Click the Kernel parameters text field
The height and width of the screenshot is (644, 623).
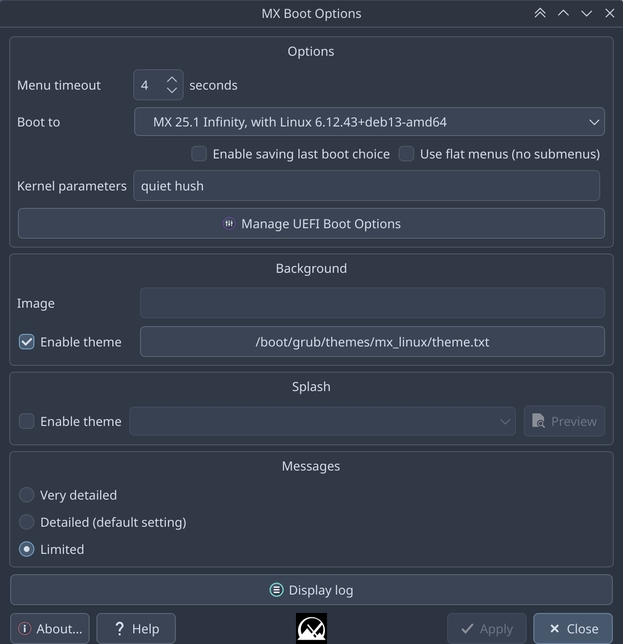tap(366, 186)
